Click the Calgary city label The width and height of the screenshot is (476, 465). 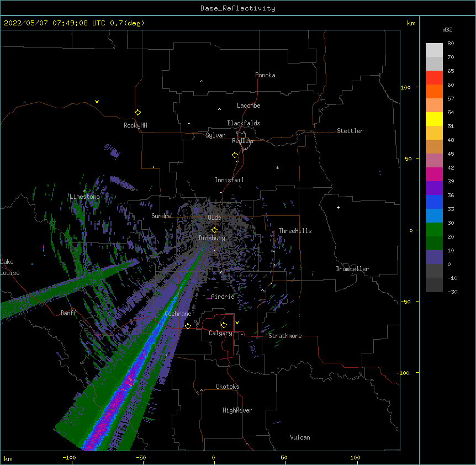coord(220,333)
